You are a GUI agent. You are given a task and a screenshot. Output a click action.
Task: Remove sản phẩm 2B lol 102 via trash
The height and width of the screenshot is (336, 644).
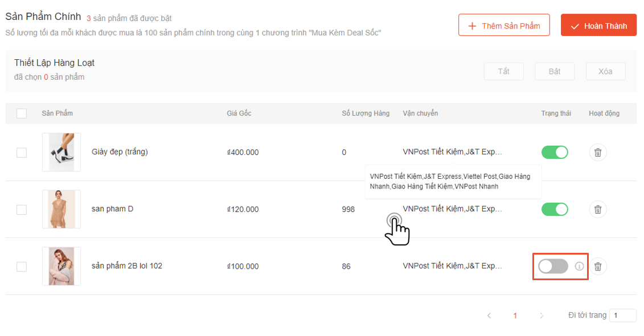(x=598, y=266)
